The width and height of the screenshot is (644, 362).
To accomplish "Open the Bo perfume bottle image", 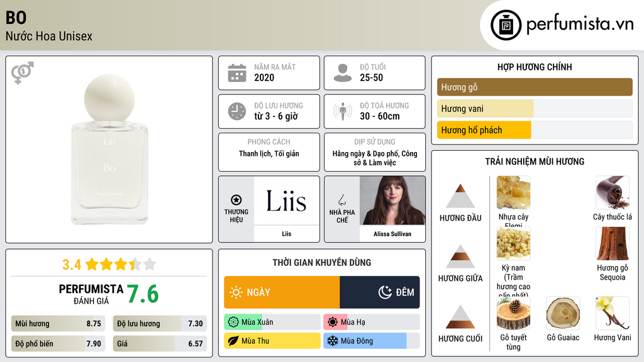I will click(109, 150).
